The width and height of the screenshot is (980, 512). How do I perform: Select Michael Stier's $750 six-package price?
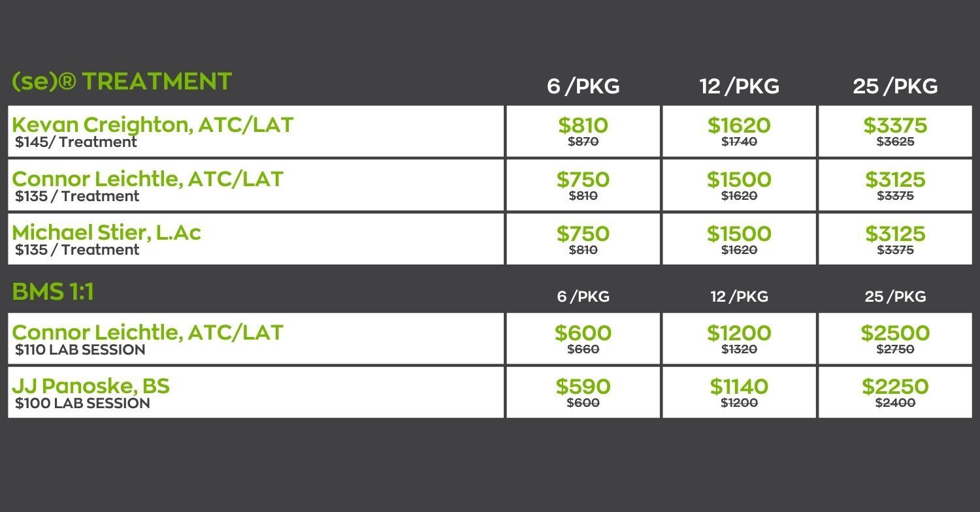click(583, 234)
